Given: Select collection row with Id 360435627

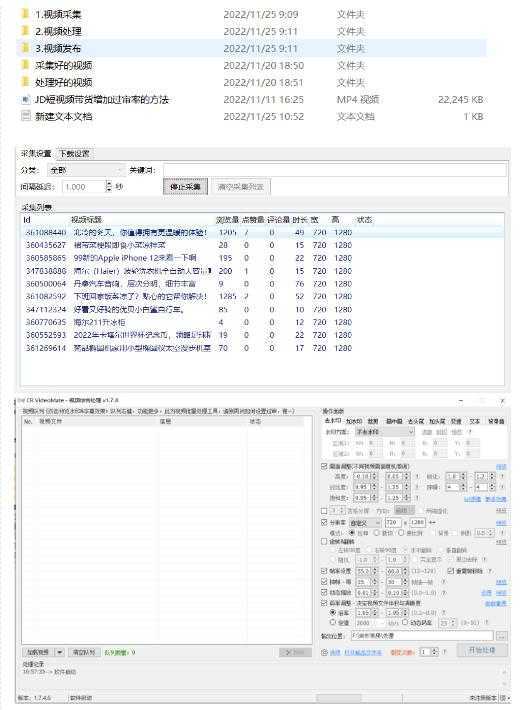Looking at the screenshot, I should click(263, 245).
